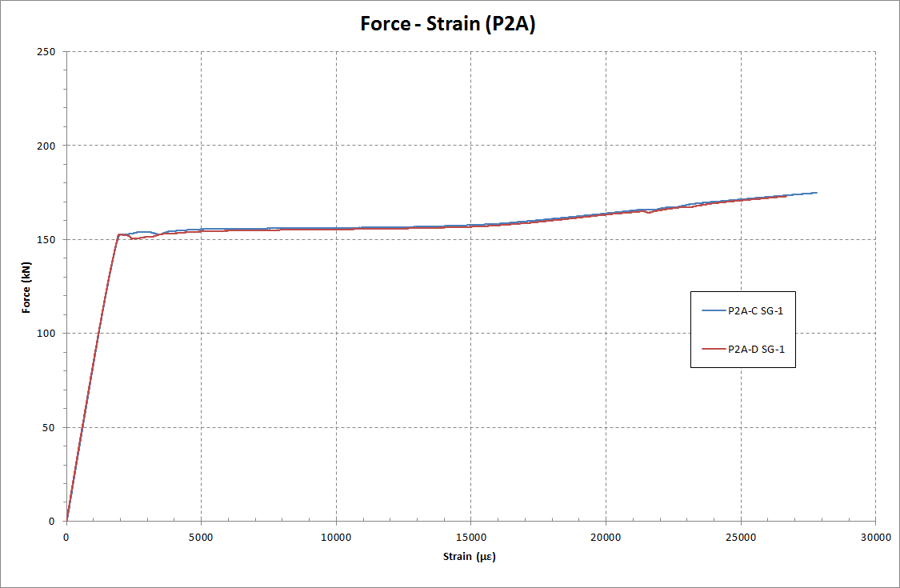This screenshot has height=588, width=900.
Task: Click the 5000 tick label on the Strain axis
Action: tap(201, 538)
